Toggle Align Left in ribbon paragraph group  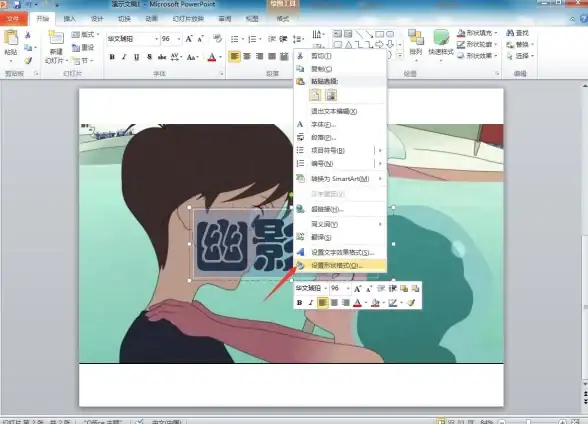(234, 57)
